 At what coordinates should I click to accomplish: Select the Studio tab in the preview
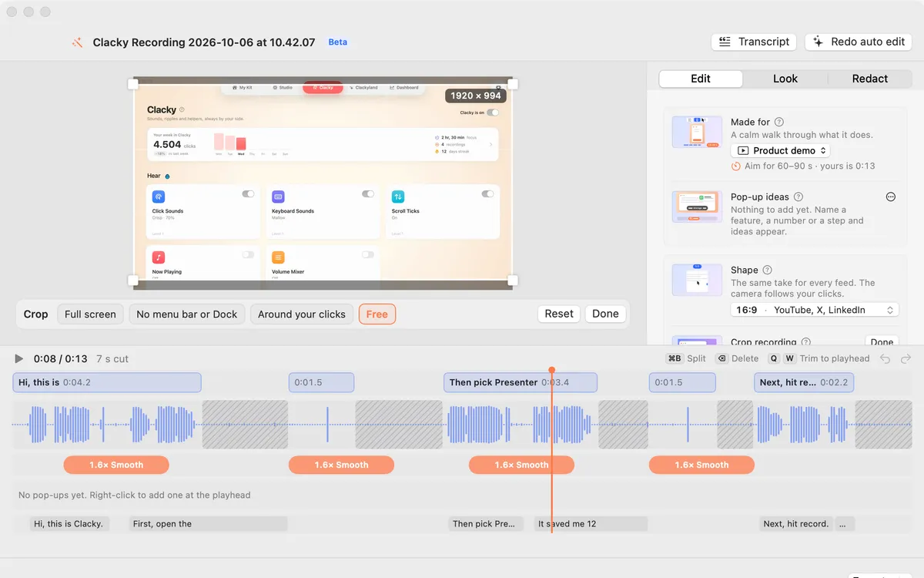tap(283, 88)
